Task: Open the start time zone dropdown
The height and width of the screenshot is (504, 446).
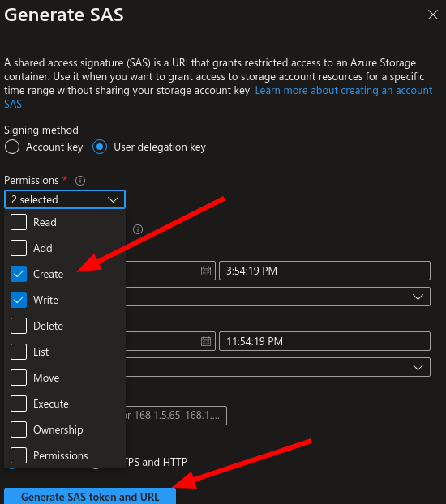Action: coord(277,297)
